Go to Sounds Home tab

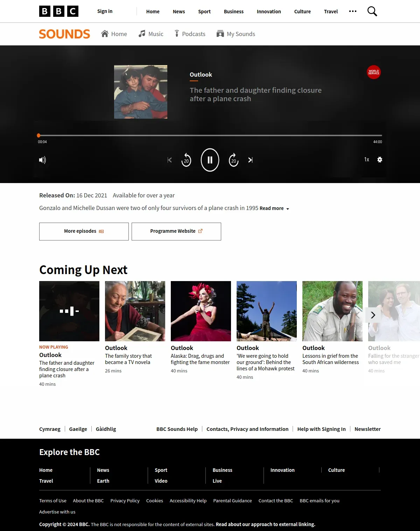coord(114,34)
